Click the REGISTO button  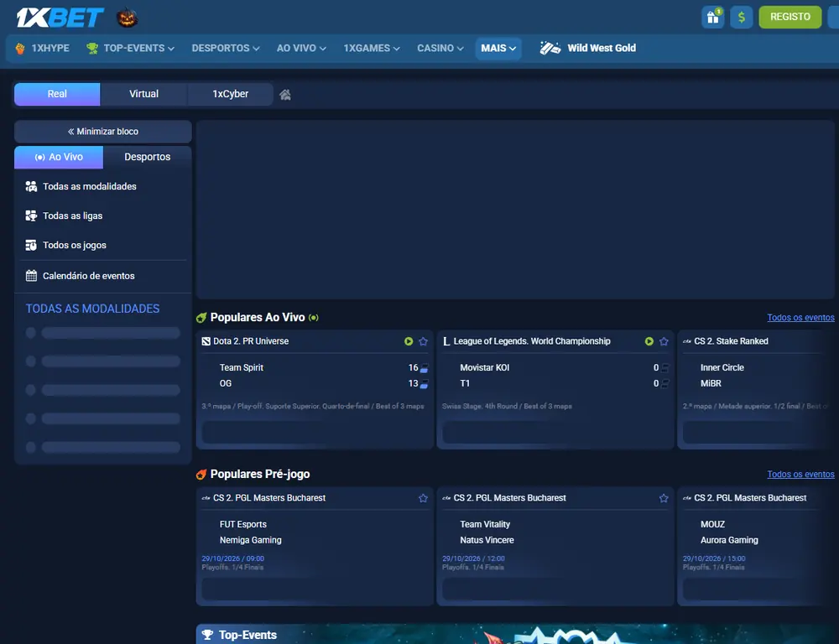tap(789, 17)
